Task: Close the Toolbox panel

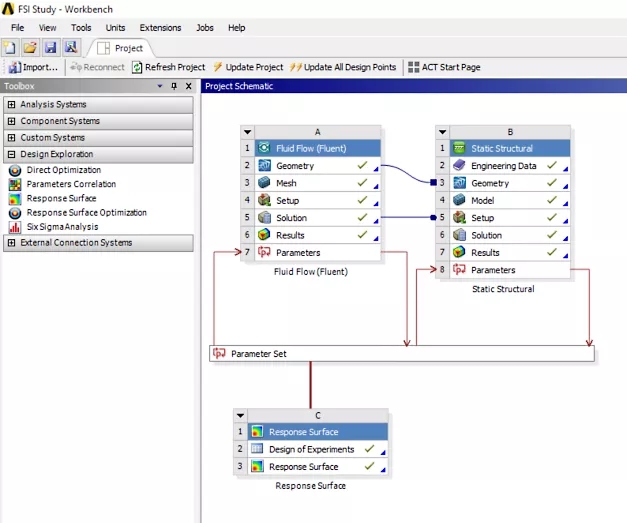Action: click(189, 86)
